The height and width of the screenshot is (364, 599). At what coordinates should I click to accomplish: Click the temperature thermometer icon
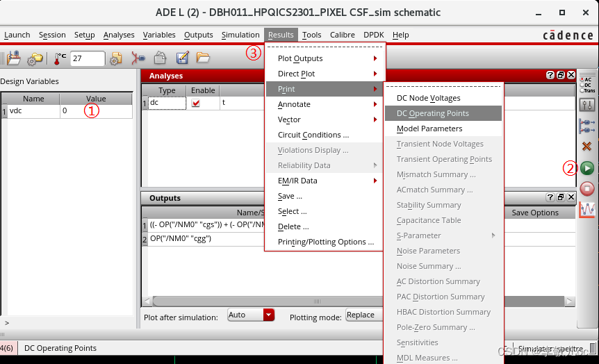point(60,58)
